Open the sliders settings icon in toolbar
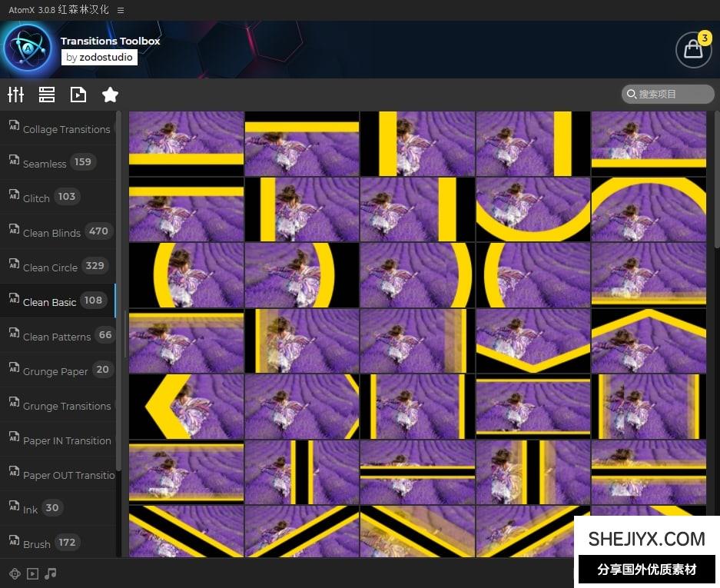The width and height of the screenshot is (720, 588). [15, 95]
